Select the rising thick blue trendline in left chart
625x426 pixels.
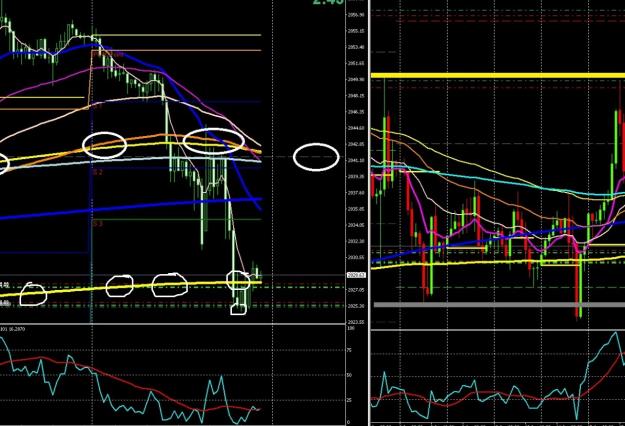(132, 208)
